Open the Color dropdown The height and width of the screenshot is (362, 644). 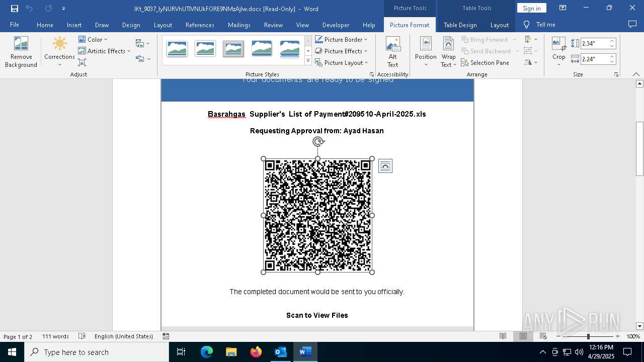pyautogui.click(x=93, y=39)
